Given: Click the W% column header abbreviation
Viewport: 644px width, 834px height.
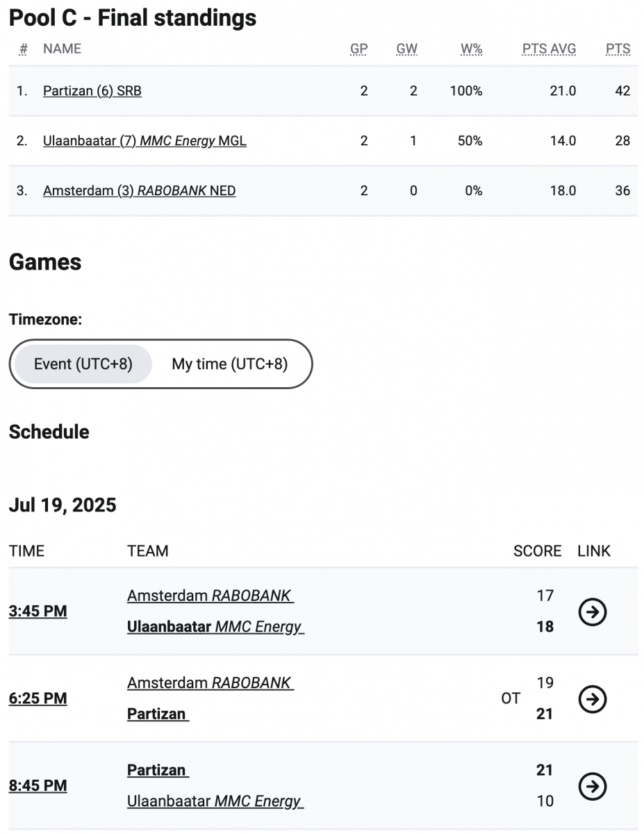Looking at the screenshot, I should click(471, 49).
